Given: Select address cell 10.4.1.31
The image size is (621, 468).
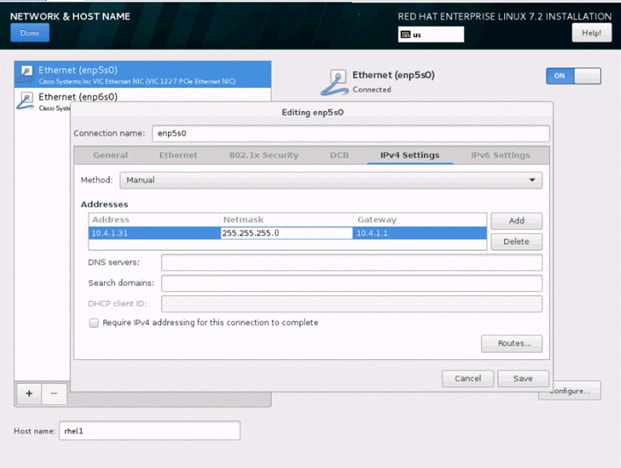Looking at the screenshot, I should pos(154,233).
